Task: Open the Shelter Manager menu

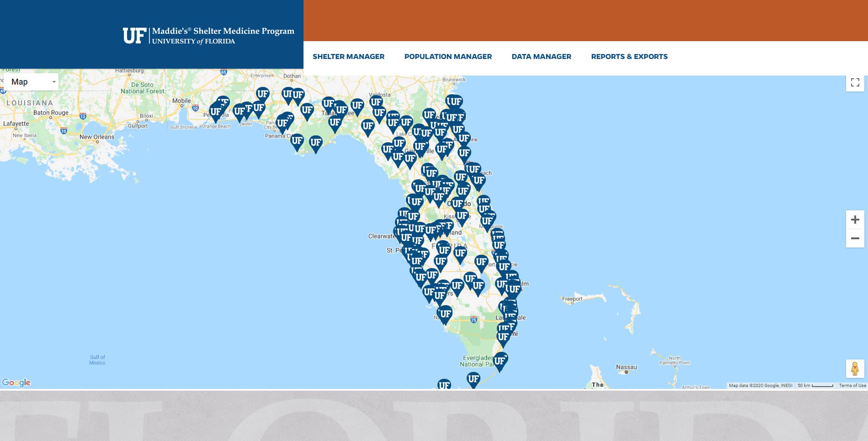Action: pos(348,56)
